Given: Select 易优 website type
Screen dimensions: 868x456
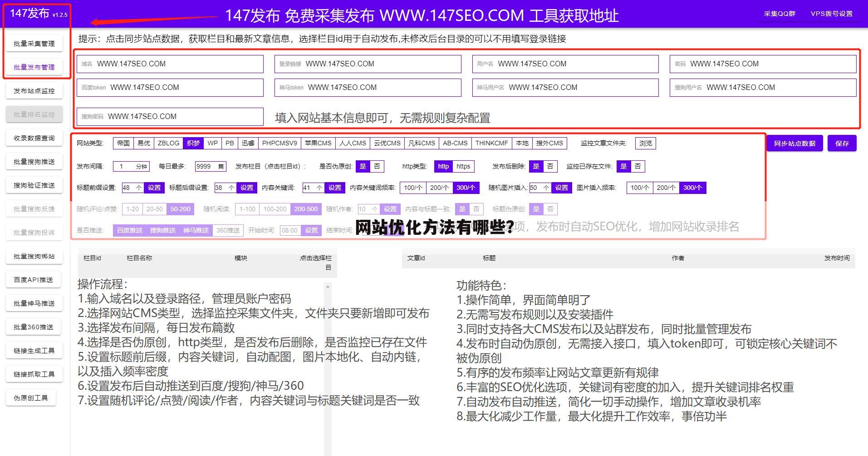Looking at the screenshot, I should tap(144, 143).
